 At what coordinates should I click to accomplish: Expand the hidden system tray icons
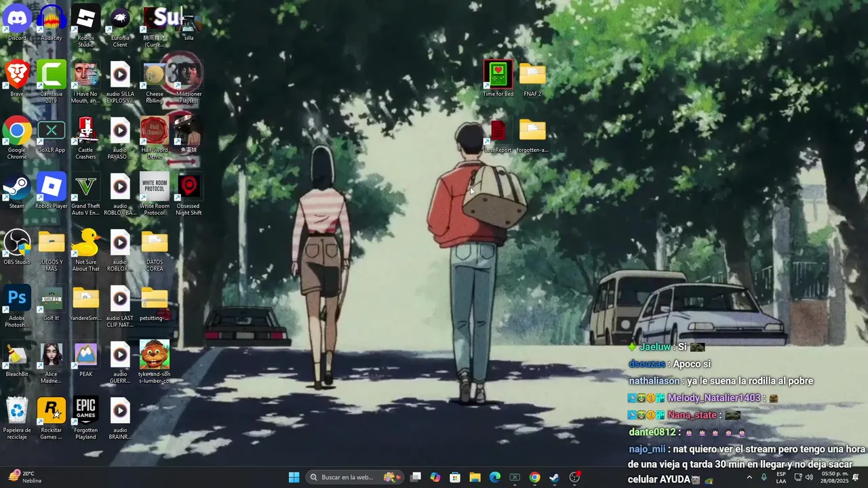pyautogui.click(x=749, y=477)
